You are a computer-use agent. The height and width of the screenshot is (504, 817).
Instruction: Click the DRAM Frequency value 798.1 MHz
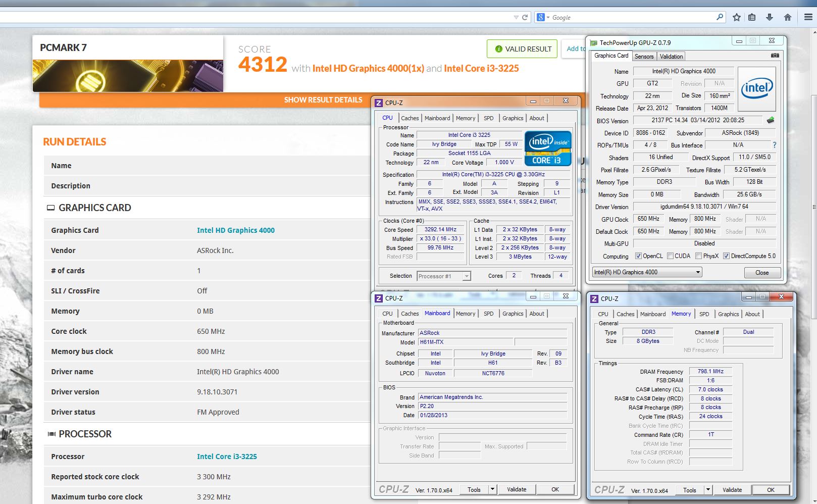[710, 371]
